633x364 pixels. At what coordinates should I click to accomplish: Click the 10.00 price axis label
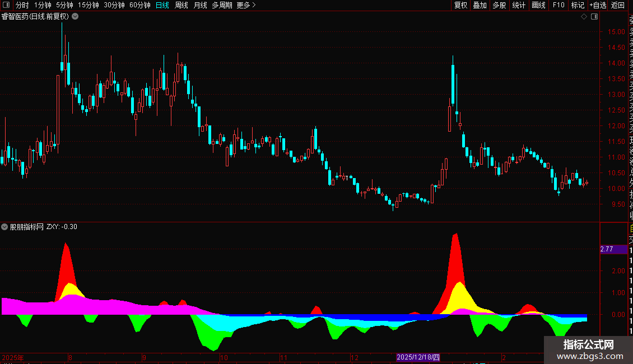coord(616,189)
